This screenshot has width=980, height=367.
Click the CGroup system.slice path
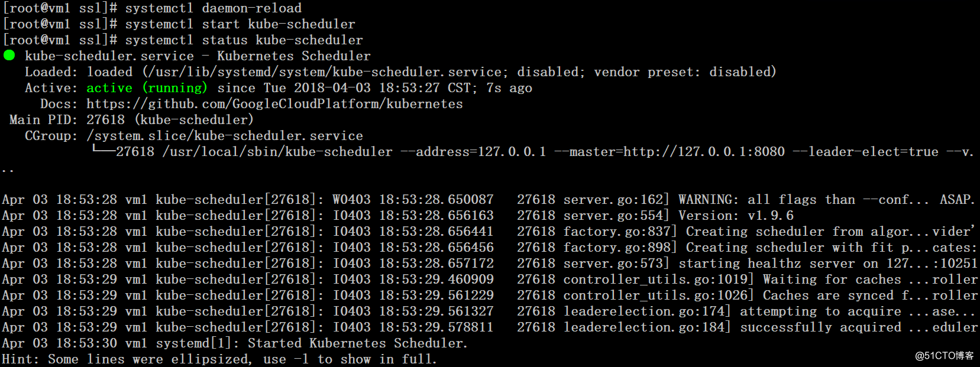pyautogui.click(x=225, y=136)
